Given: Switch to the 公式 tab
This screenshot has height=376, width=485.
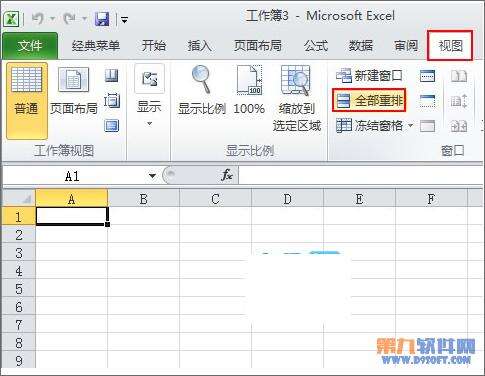Looking at the screenshot, I should click(x=316, y=46).
